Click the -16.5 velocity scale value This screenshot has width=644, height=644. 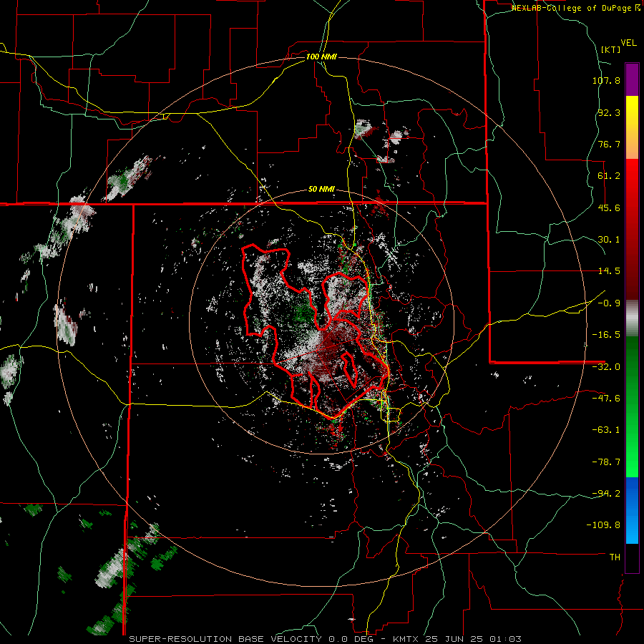tap(606, 335)
